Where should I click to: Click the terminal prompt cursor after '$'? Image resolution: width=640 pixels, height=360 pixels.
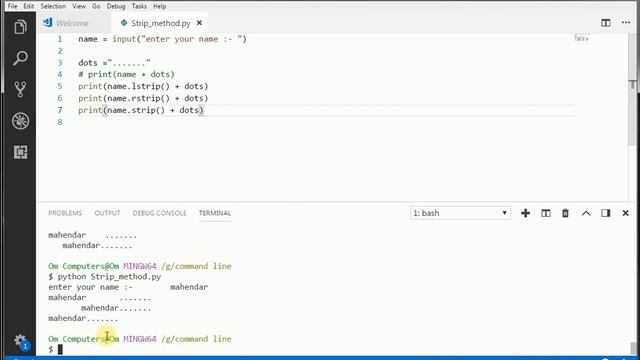60,349
